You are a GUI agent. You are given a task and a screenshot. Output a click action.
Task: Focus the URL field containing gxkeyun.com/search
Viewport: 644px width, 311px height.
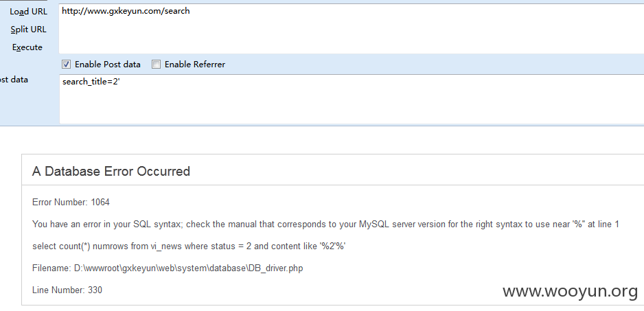[x=351, y=28]
